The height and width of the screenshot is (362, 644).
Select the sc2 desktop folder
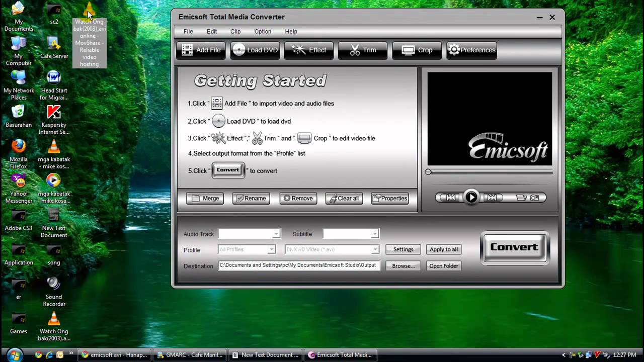point(54,14)
